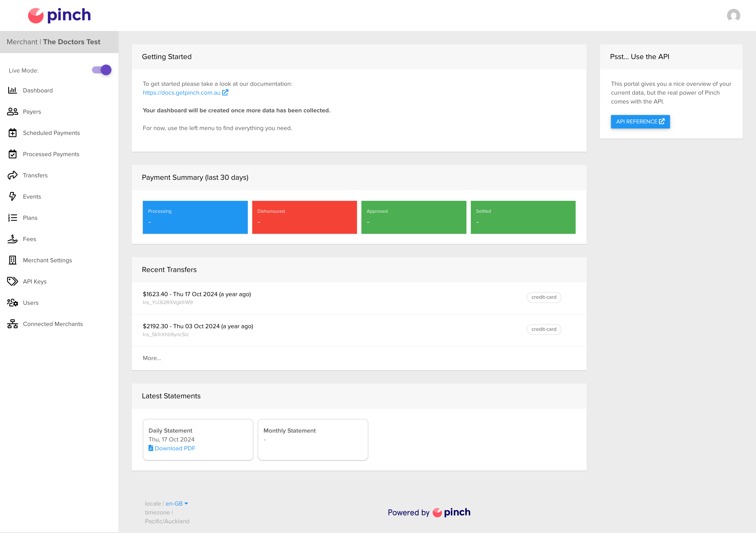Click Download PDF for the Daily Statement
This screenshot has width=756, height=533.
(175, 448)
